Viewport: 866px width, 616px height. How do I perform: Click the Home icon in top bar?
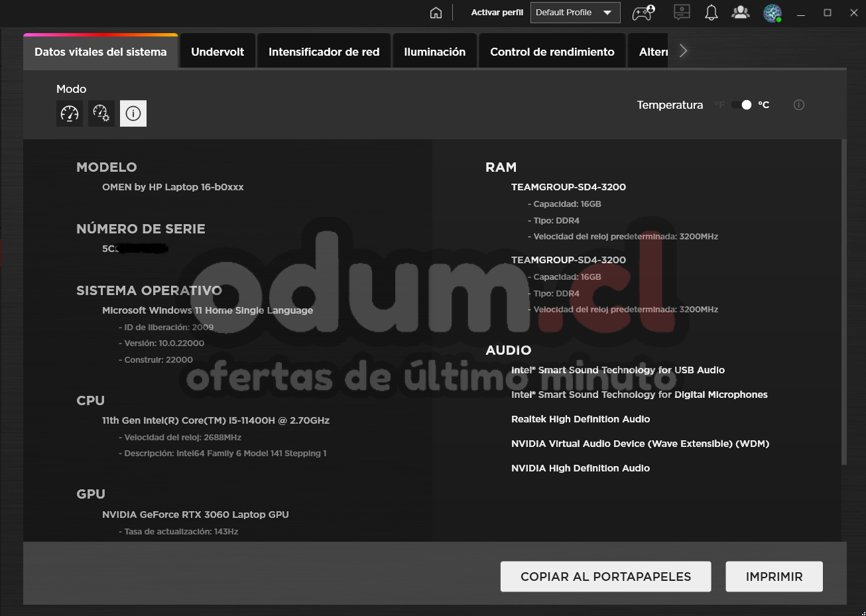(x=436, y=13)
